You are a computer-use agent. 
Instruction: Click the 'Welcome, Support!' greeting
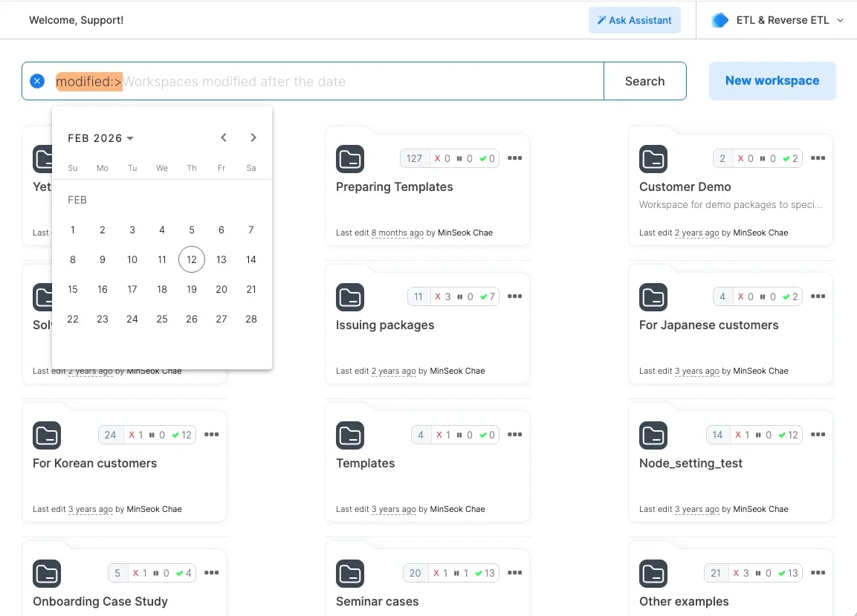76,20
